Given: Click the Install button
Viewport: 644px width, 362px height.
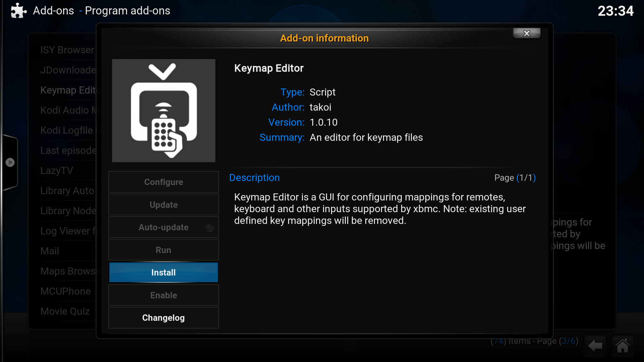Looking at the screenshot, I should pyautogui.click(x=163, y=273).
